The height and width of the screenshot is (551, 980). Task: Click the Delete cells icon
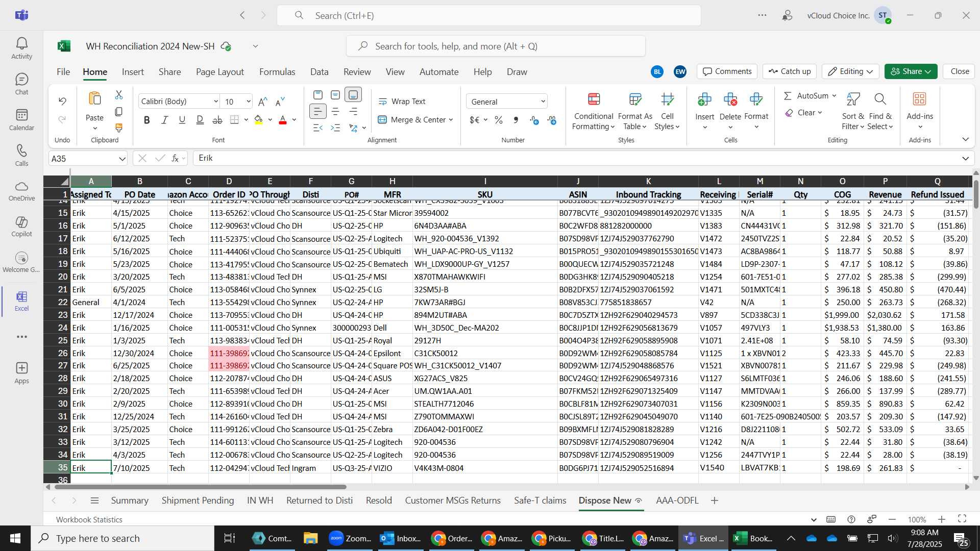point(730,99)
